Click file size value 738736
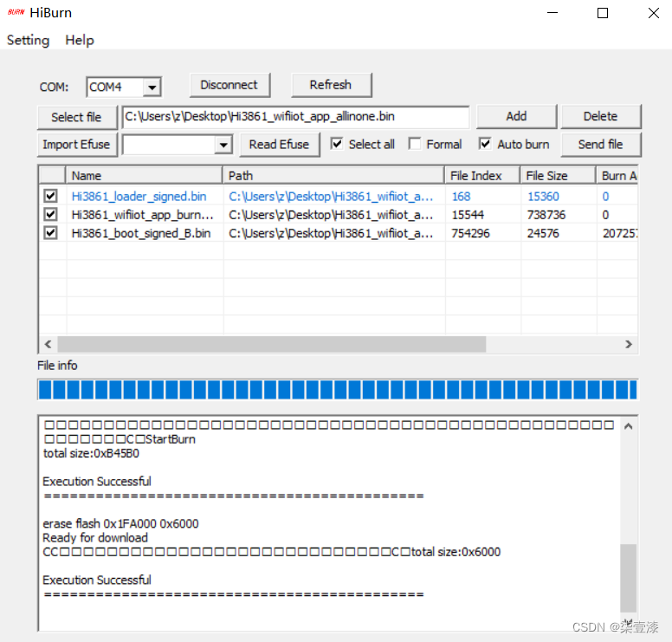 tap(546, 215)
